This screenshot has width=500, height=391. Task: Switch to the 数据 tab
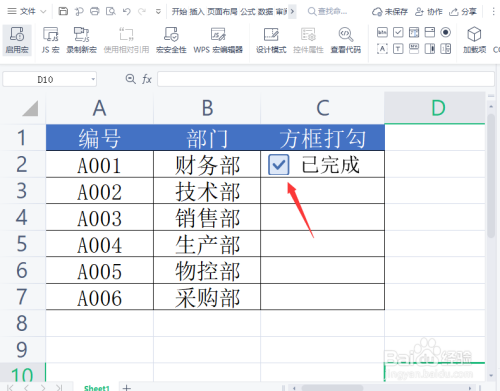click(266, 12)
